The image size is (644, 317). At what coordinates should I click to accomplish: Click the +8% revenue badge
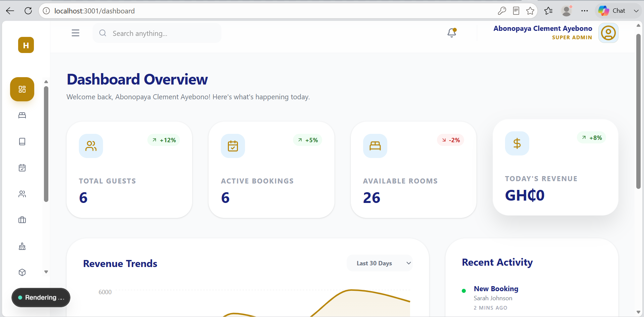pyautogui.click(x=592, y=138)
